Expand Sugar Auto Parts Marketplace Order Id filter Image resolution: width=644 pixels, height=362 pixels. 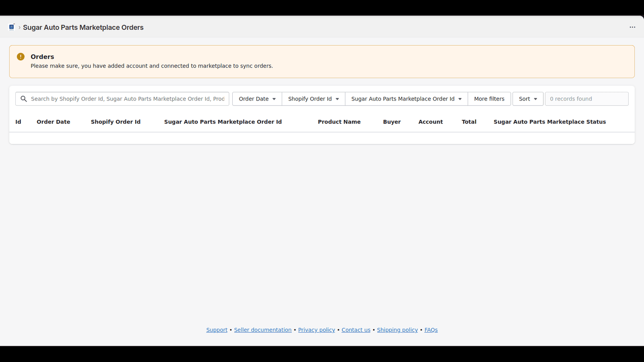[x=407, y=99]
